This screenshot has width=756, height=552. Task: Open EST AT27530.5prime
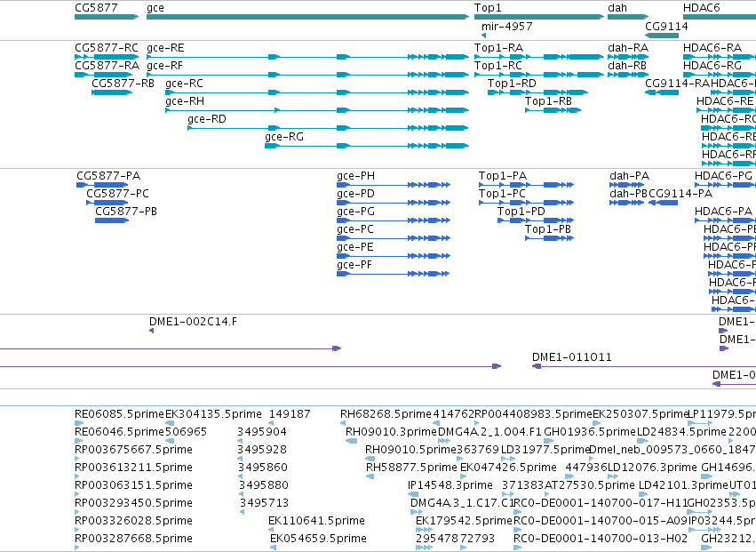(590, 486)
